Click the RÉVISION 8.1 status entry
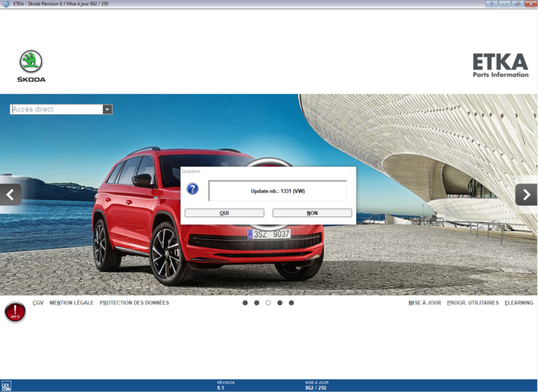The height and width of the screenshot is (392, 538). 225,385
